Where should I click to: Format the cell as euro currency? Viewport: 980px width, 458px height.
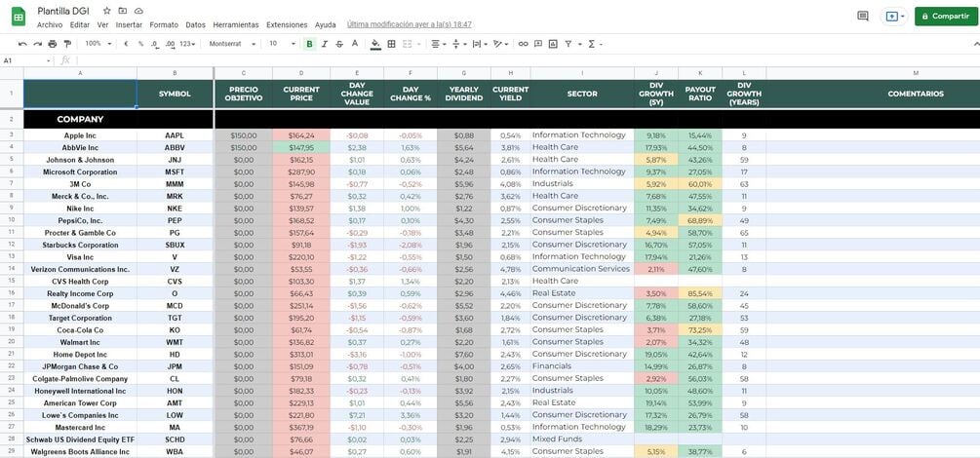tap(126, 44)
